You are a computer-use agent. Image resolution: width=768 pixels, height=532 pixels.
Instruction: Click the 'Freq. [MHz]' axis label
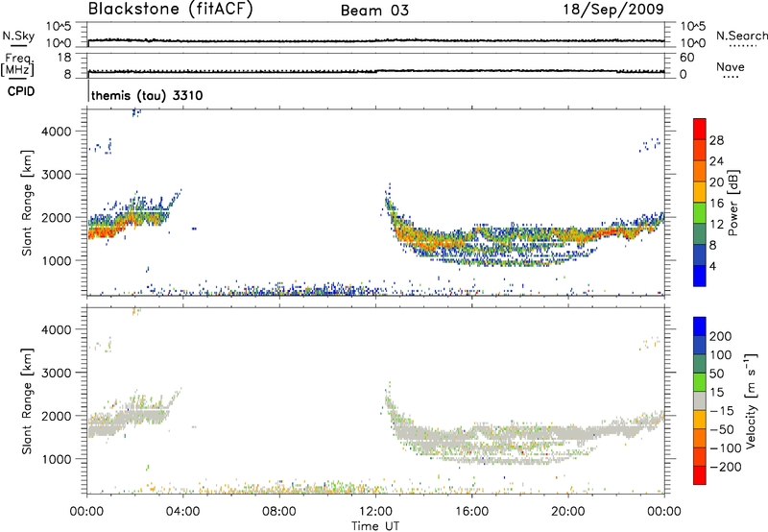click(x=17, y=64)
